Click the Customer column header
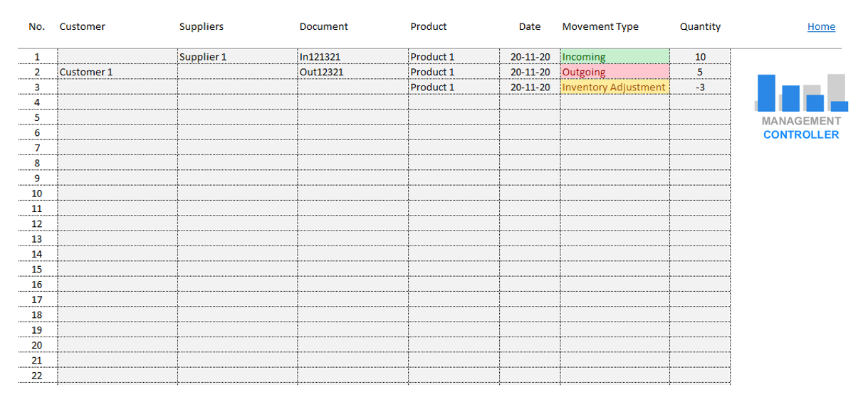Viewport: 868px width, 402px height. (x=83, y=27)
